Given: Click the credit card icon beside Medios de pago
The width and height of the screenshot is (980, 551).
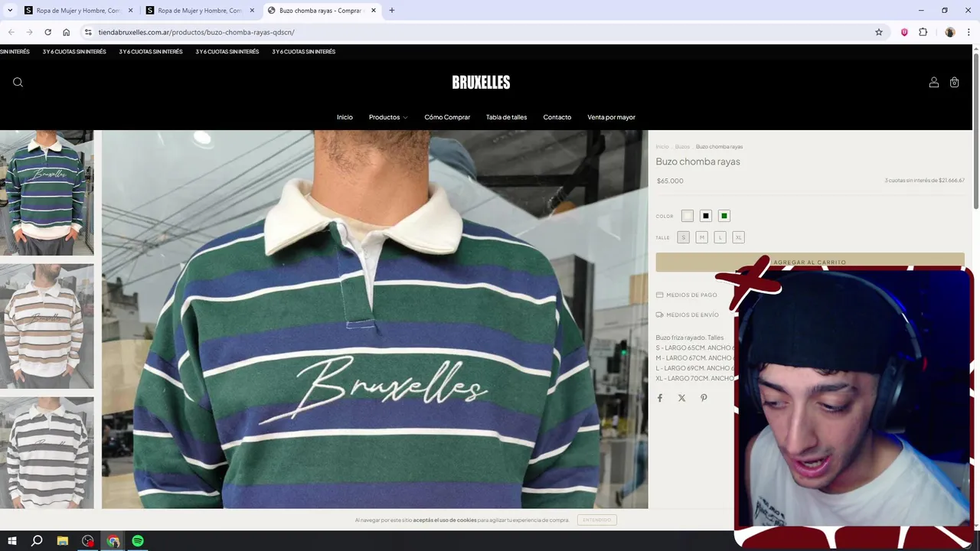Looking at the screenshot, I should pyautogui.click(x=659, y=295).
